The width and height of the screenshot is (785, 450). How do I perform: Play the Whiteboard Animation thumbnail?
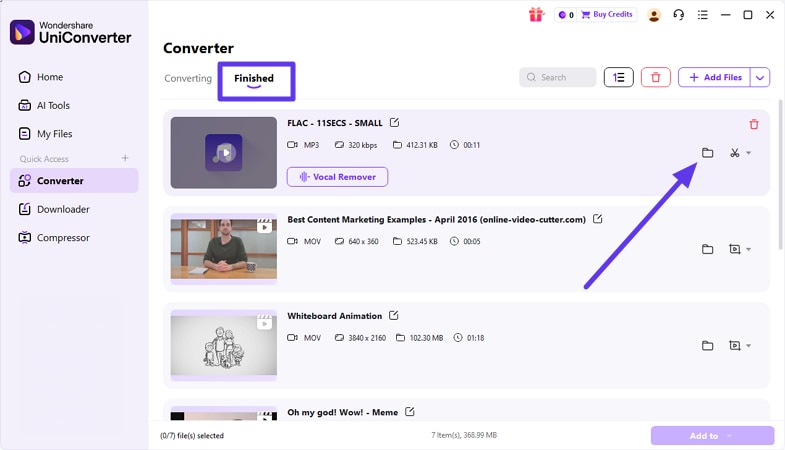[224, 345]
